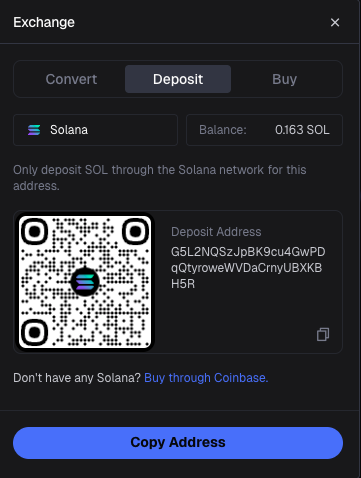Click the copy icon beside deposit address
Viewport: 361px width, 478px height.
(x=323, y=334)
